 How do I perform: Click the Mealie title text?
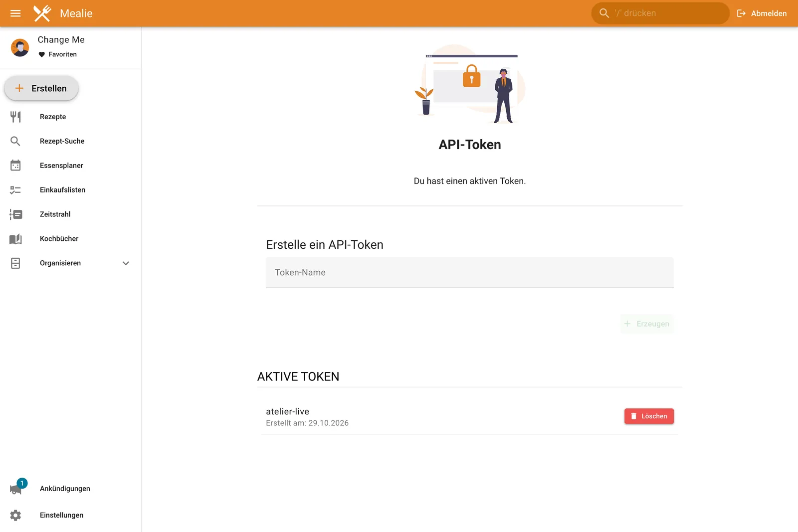tap(76, 13)
